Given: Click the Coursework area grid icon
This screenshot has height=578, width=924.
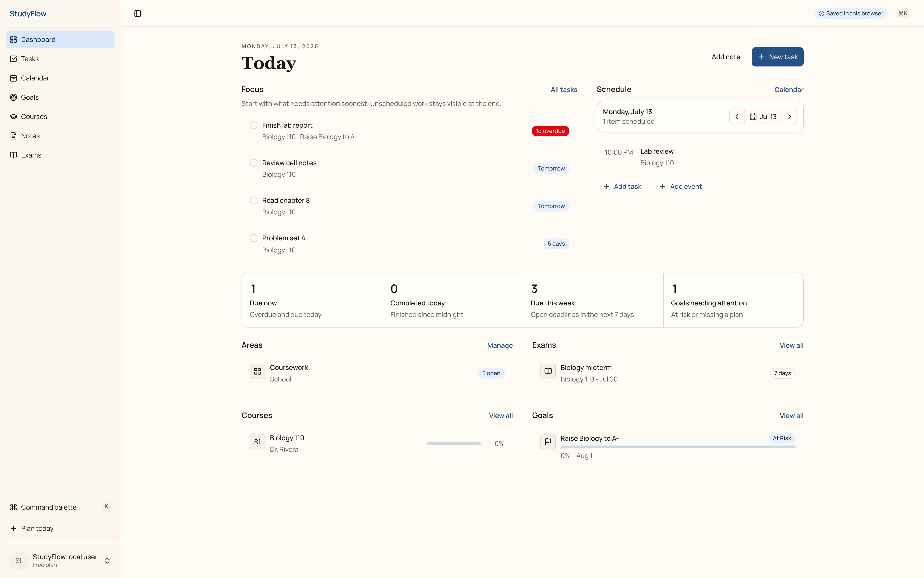Looking at the screenshot, I should click(x=257, y=371).
